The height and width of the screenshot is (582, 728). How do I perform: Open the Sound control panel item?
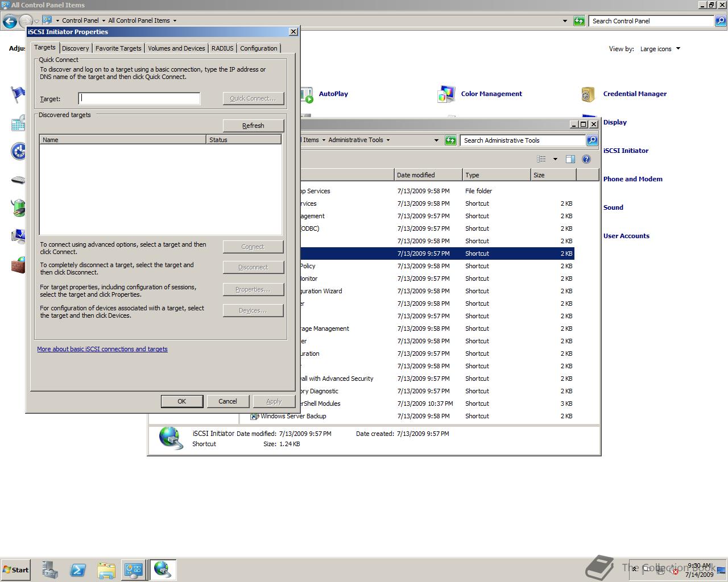click(613, 207)
